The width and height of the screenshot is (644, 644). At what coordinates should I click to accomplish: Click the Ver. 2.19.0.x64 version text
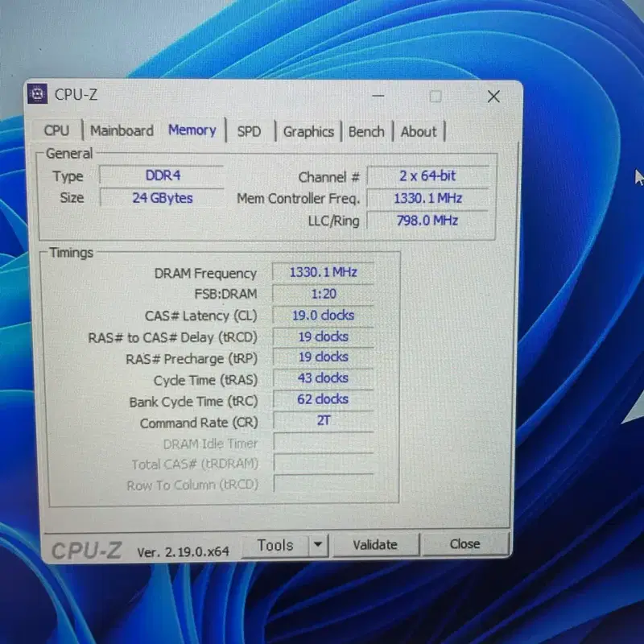click(184, 551)
